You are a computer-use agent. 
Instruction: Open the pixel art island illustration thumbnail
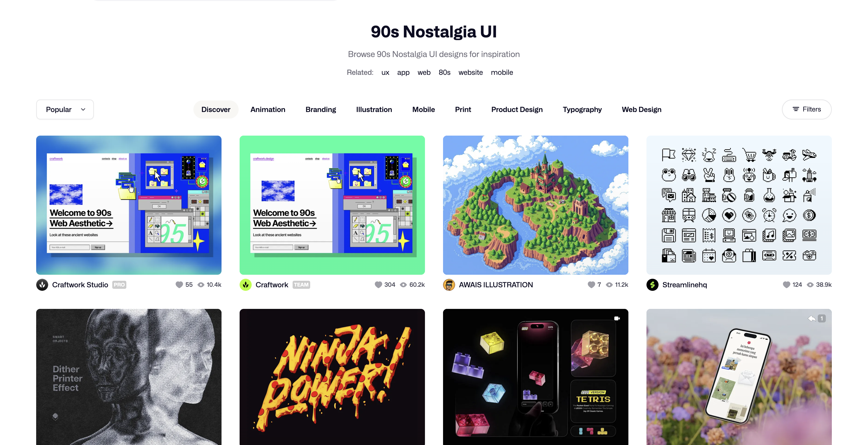coord(535,205)
